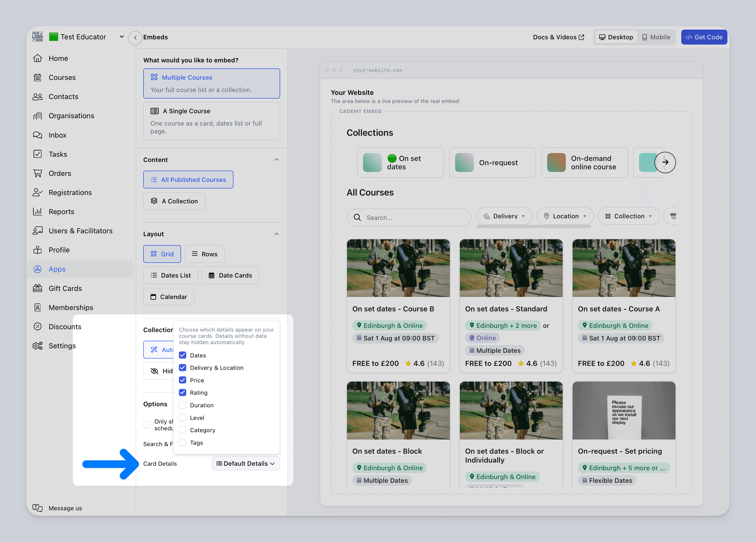Open Test Educator account dropdown chevron
This screenshot has width=756, height=542.
122,37
